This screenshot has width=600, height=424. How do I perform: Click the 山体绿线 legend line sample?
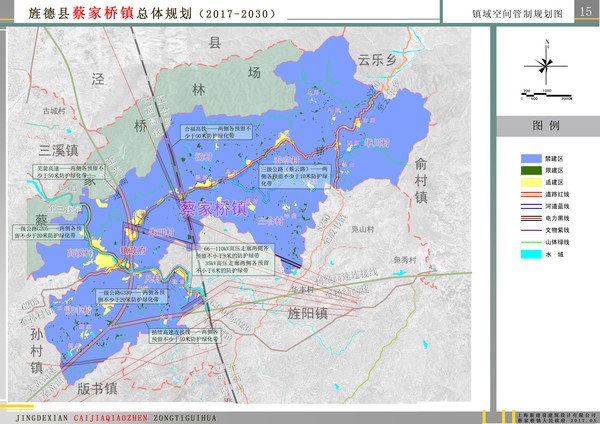pos(531,242)
